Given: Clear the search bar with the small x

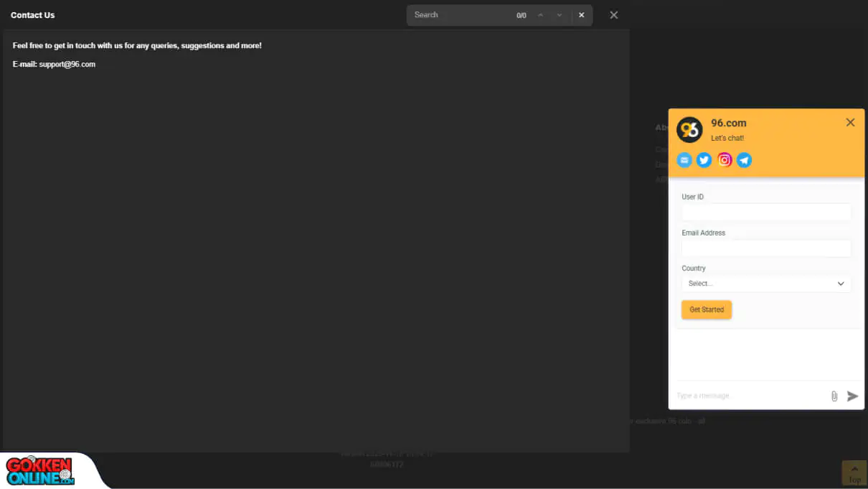Looking at the screenshot, I should click(x=581, y=15).
